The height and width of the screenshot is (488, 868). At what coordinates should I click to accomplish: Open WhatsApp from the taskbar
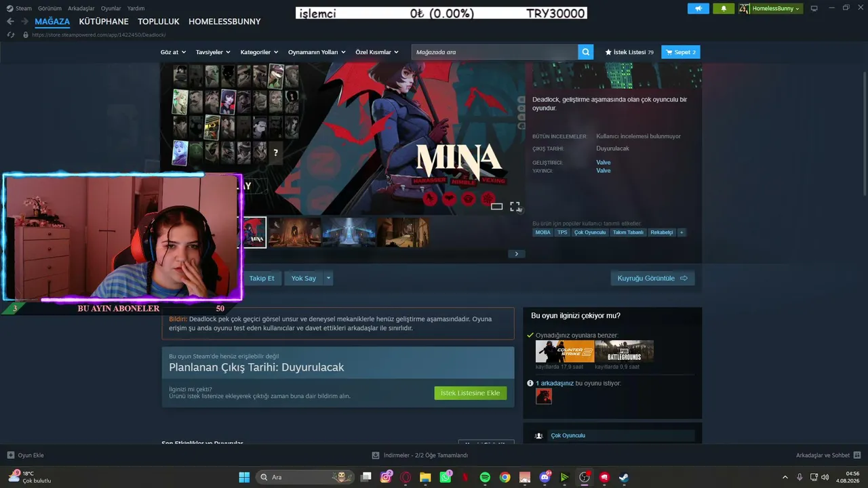coord(446,477)
